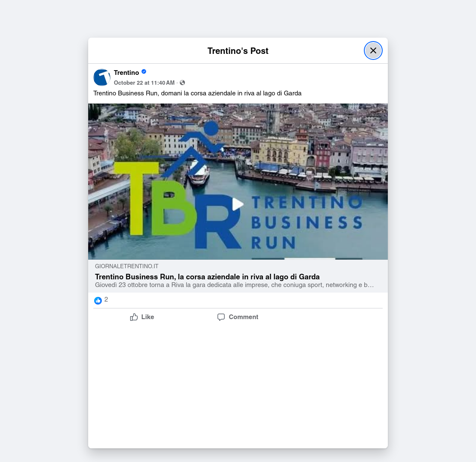This screenshot has height=462, width=476.
Task: Click the article description starting with 'Giovedì 23 ottobre'
Action: tap(234, 285)
